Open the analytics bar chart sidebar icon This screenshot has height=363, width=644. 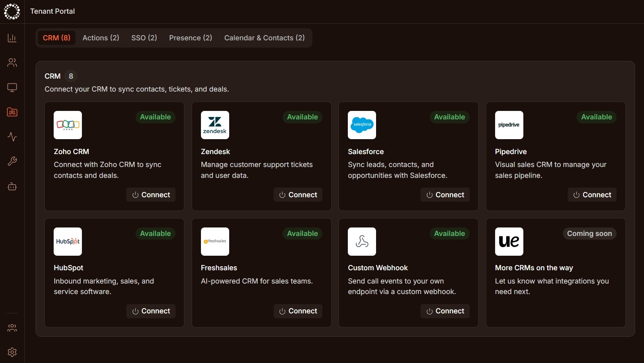12,38
